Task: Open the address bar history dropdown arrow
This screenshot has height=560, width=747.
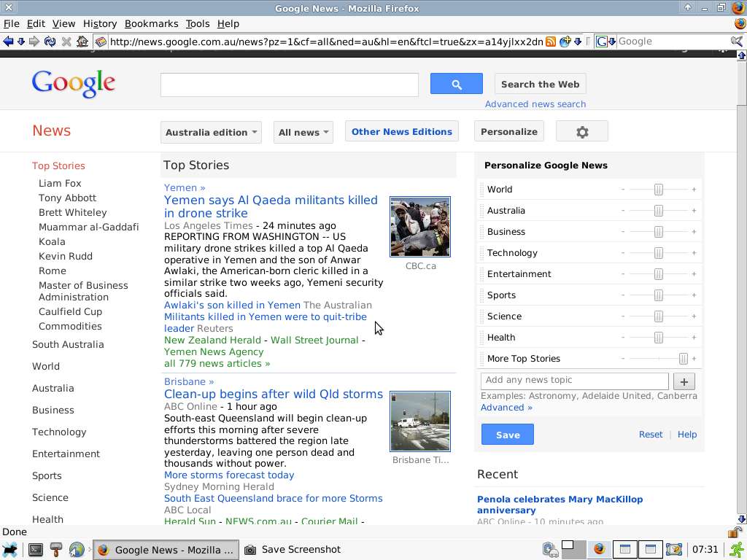Action: point(578,42)
